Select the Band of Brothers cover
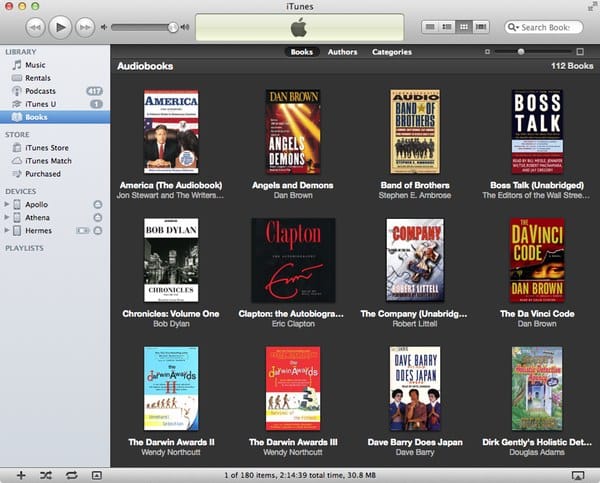Screen dimensions: 600x483 [x=415, y=131]
